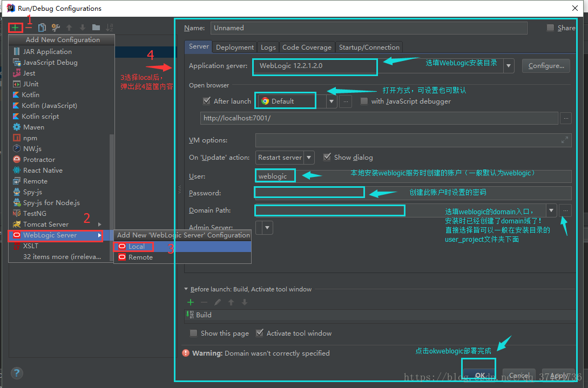Open the Logs tab

click(x=268, y=47)
